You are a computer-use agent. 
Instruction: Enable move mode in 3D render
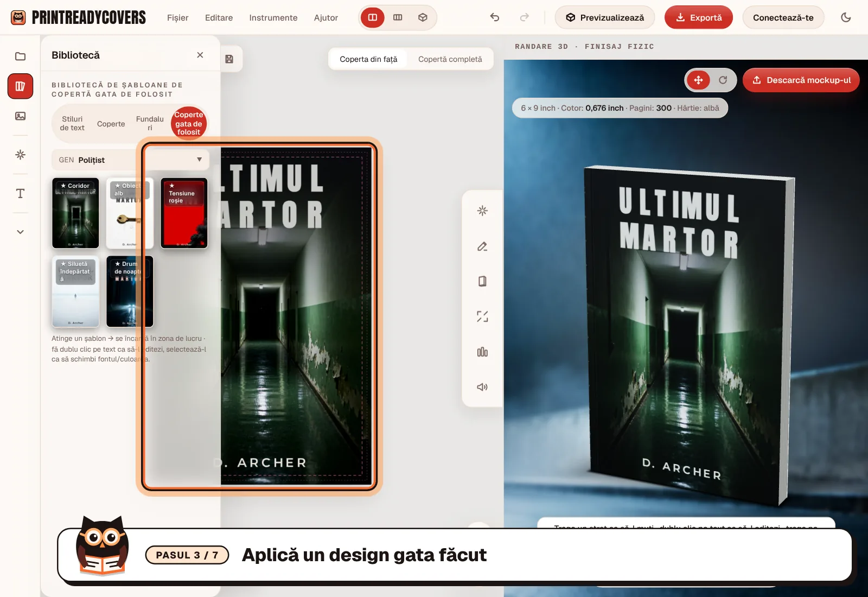click(698, 80)
